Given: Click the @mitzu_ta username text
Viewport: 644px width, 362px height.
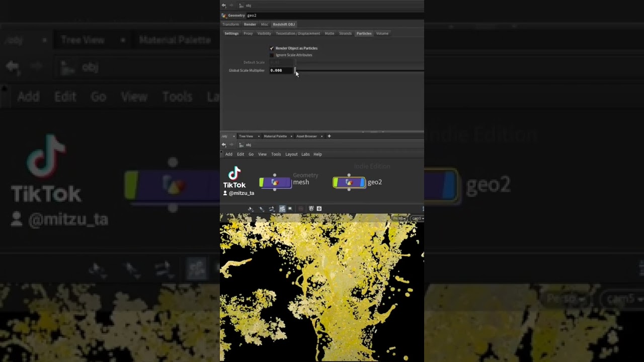Looking at the screenshot, I should tap(242, 193).
